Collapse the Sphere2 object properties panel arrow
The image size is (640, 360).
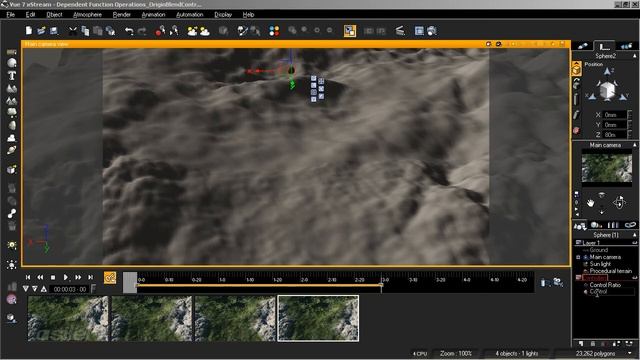[634, 56]
